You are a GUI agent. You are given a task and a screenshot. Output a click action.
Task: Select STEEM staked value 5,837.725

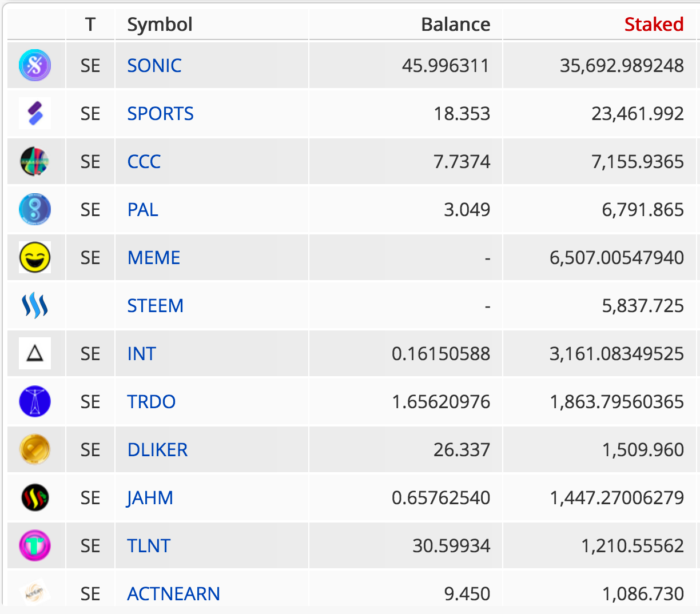642,306
